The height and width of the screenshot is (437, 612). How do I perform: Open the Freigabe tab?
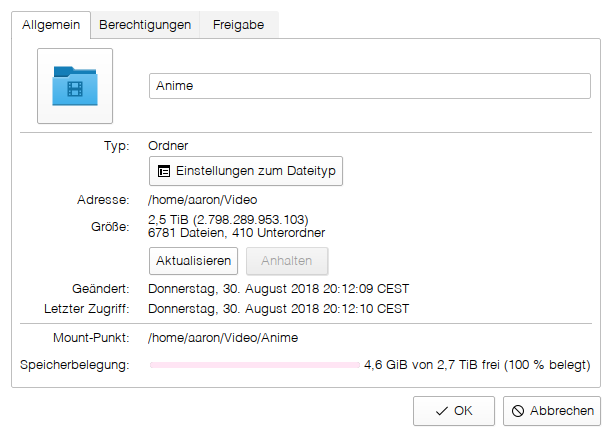click(x=239, y=25)
